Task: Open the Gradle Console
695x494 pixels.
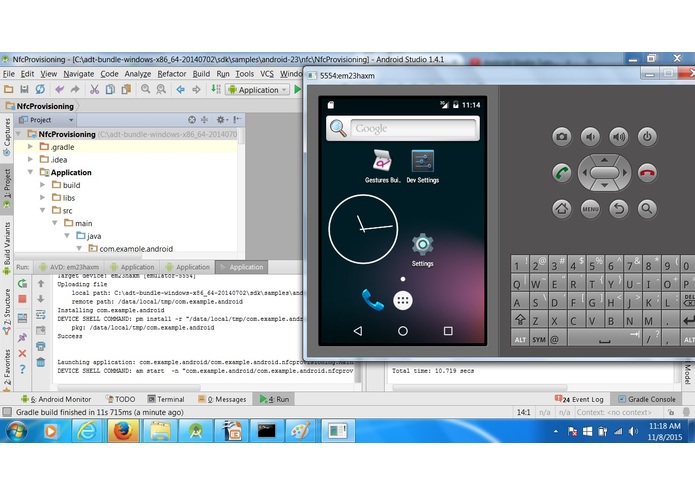Action: pos(647,399)
